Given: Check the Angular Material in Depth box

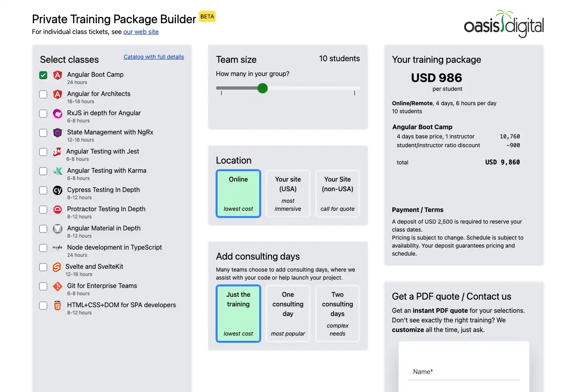Looking at the screenshot, I should click(x=43, y=229).
